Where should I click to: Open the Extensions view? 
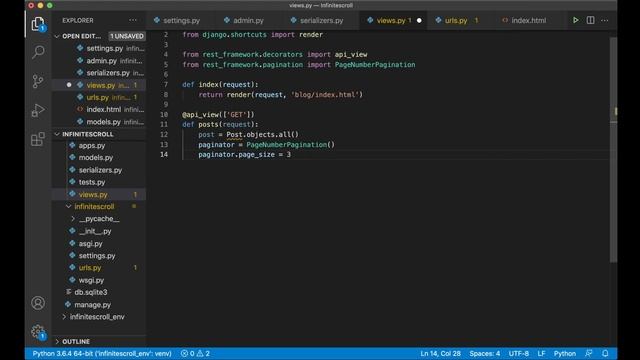coord(38,139)
